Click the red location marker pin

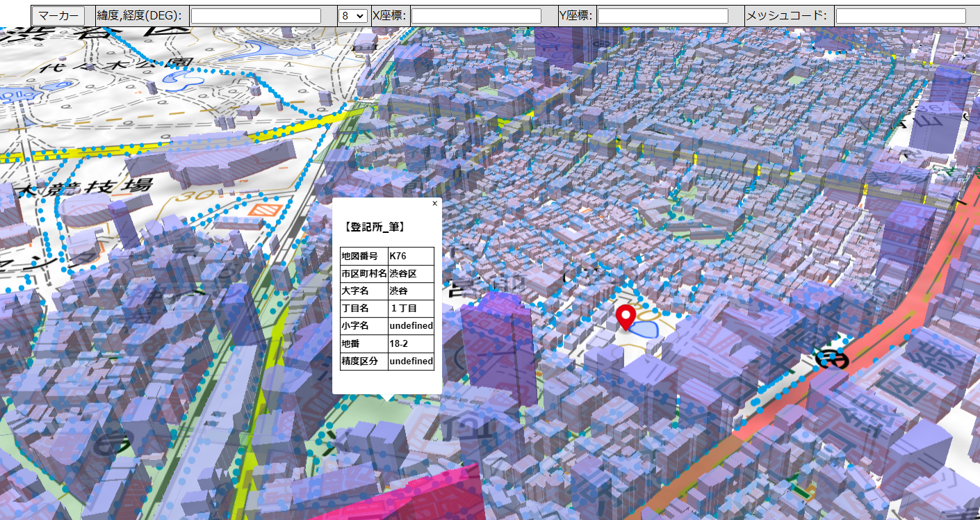(626, 316)
